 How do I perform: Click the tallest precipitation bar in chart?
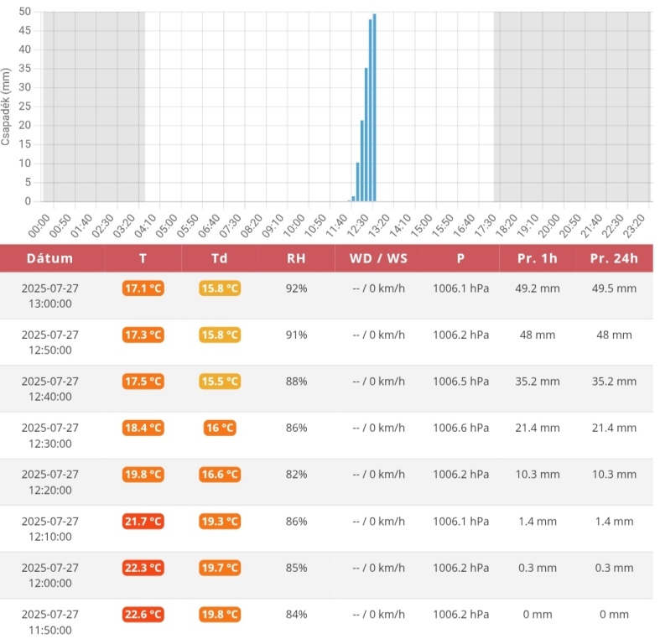374,109
